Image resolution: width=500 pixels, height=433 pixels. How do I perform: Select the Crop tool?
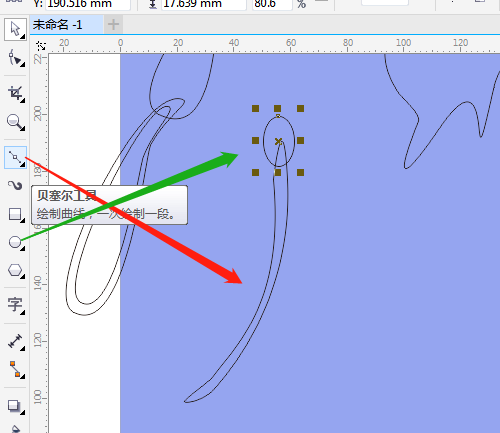(x=15, y=93)
